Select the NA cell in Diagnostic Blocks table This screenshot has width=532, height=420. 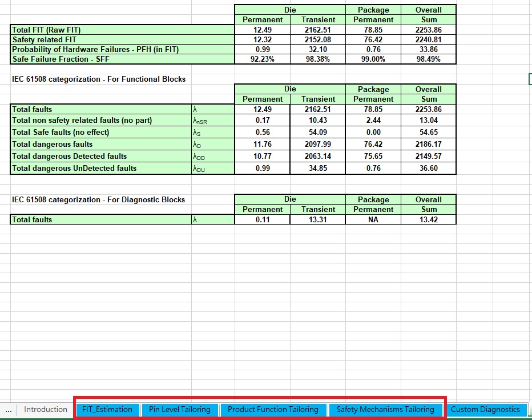pyautogui.click(x=373, y=219)
